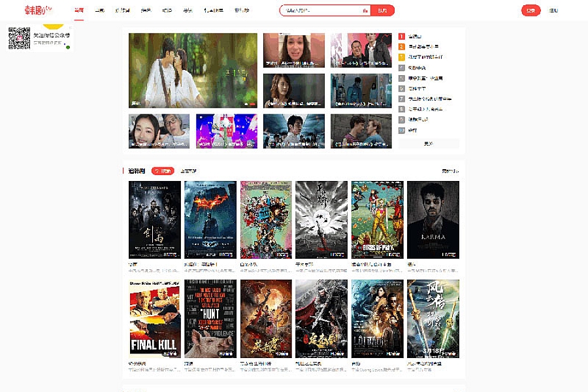Open the colorful stage thumbnail with the white mascot
The width and height of the screenshot is (588, 392).
(227, 131)
